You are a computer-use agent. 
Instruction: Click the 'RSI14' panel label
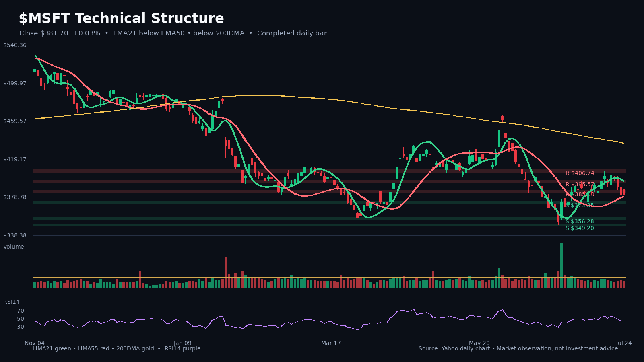pos(11,302)
